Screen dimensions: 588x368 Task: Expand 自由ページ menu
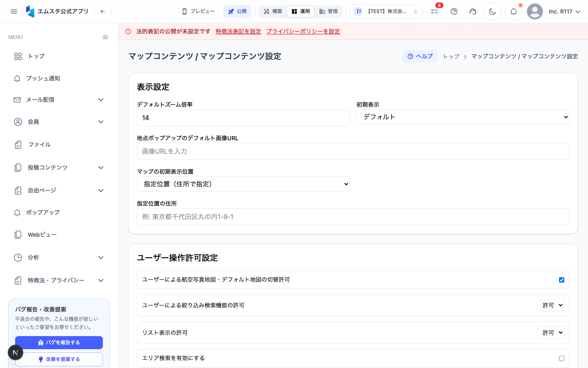tap(59, 191)
